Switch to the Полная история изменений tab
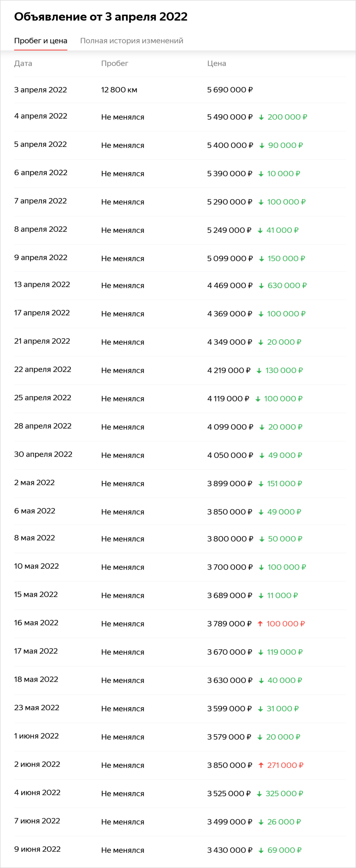This screenshot has height=868, width=356. coord(132,41)
